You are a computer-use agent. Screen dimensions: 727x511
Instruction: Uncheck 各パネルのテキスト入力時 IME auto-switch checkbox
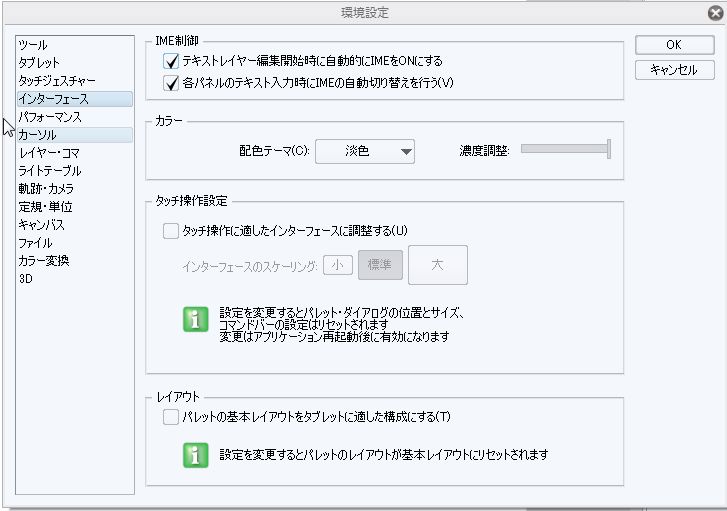pyautogui.click(x=171, y=82)
